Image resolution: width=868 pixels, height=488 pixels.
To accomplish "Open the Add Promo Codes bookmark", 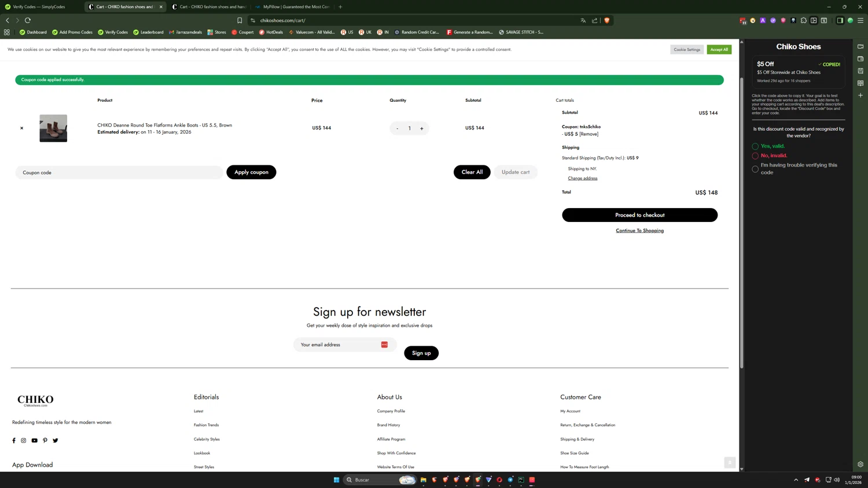I will pos(72,32).
